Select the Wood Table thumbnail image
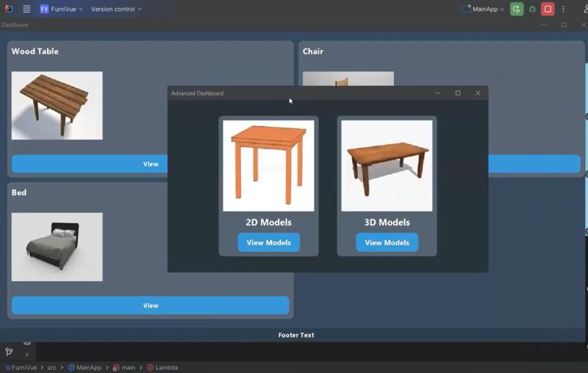 click(x=57, y=105)
